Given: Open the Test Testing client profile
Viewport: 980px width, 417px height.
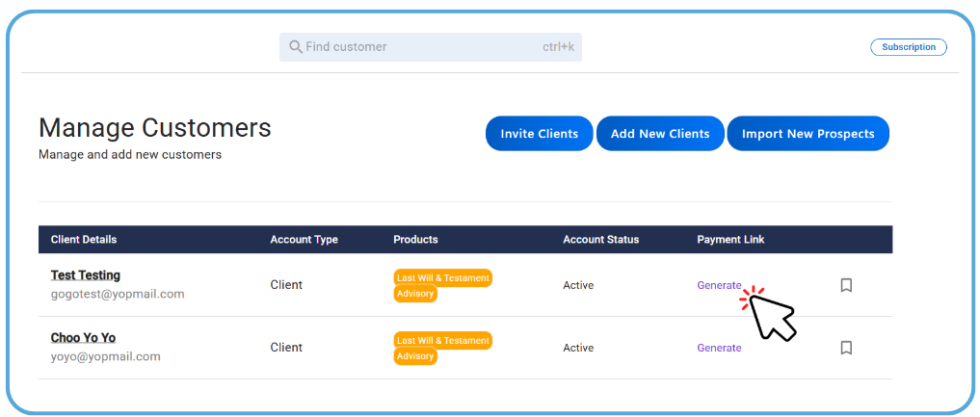Looking at the screenshot, I should point(86,275).
